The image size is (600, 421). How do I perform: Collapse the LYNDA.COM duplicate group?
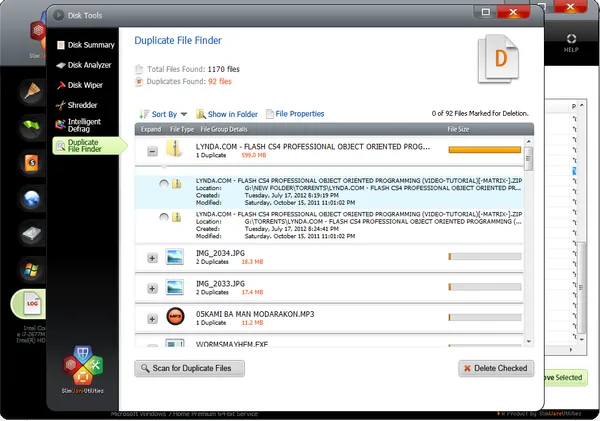click(x=152, y=152)
